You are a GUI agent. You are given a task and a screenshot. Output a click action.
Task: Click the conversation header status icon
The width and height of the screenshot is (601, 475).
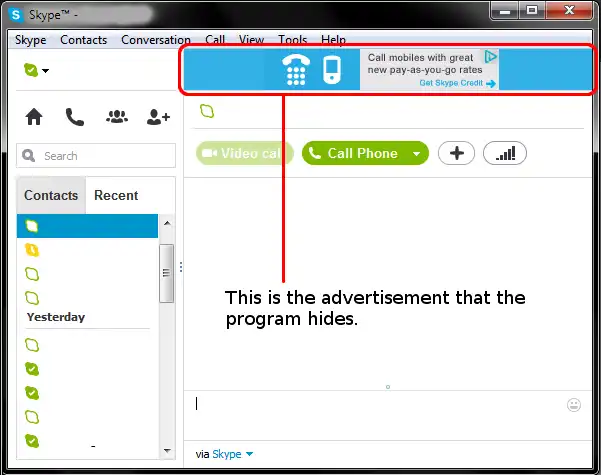207,112
